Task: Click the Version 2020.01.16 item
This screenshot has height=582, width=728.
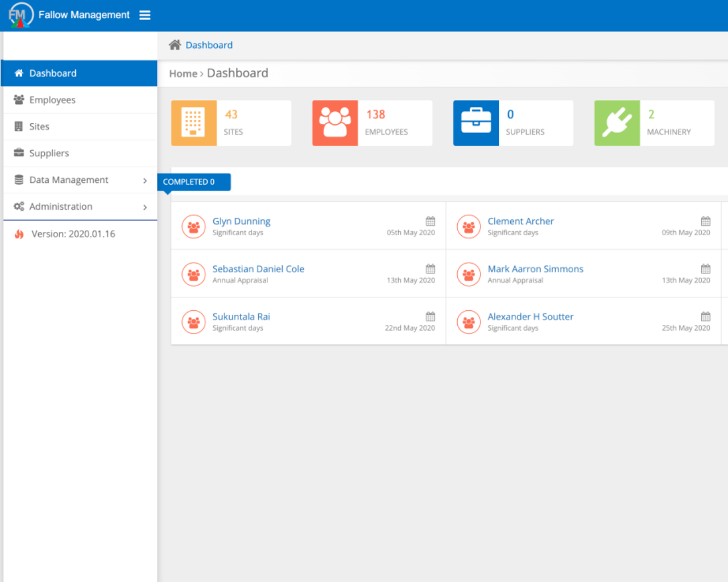Action: [x=73, y=234]
